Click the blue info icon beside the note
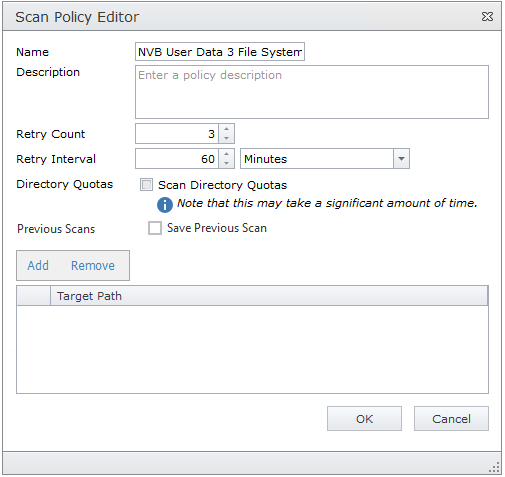505x477 pixels. [165, 205]
